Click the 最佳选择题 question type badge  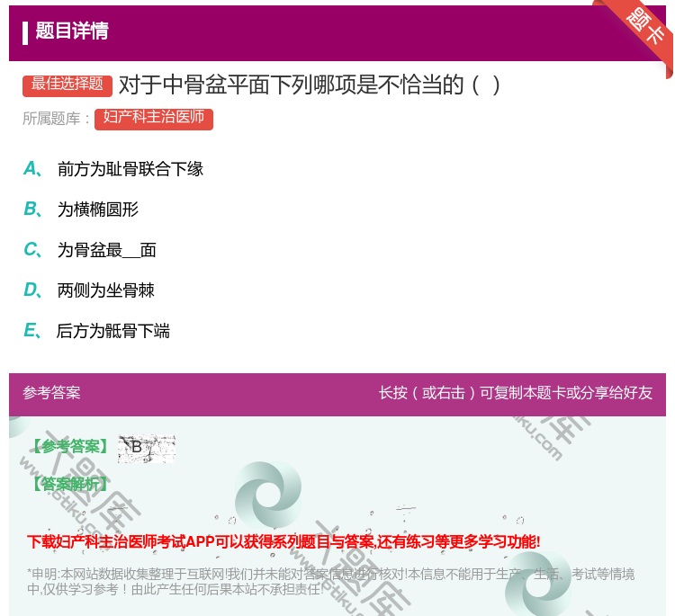click(x=67, y=85)
